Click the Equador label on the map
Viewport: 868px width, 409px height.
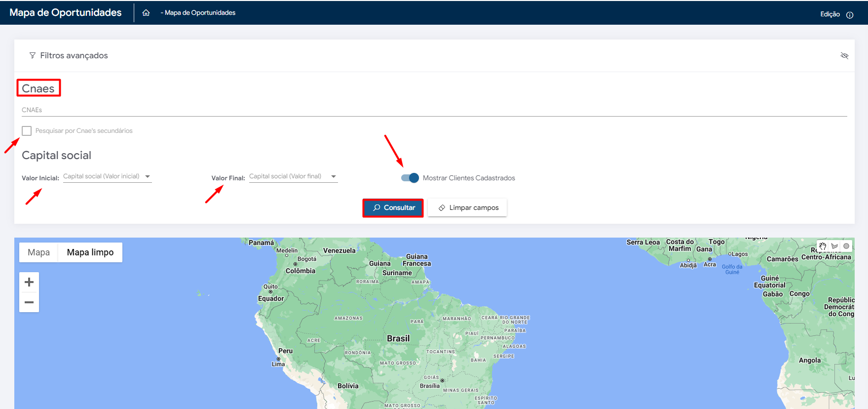[271, 298]
